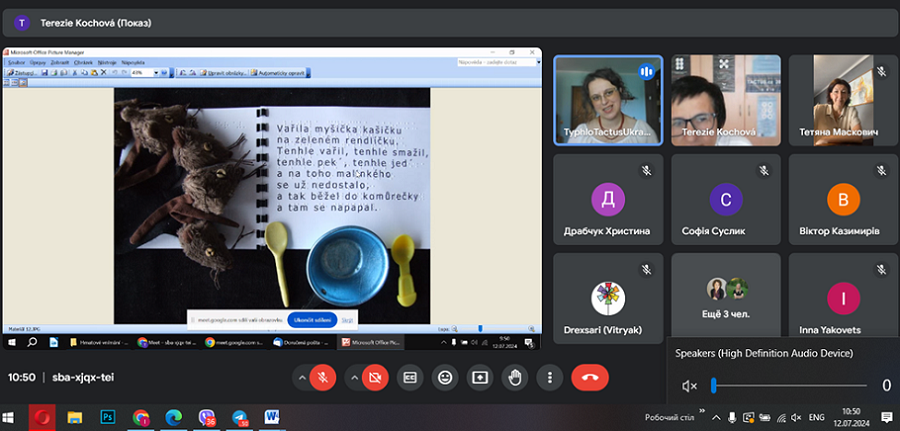
Task: Open Photoshop from taskbar
Action: point(107,417)
